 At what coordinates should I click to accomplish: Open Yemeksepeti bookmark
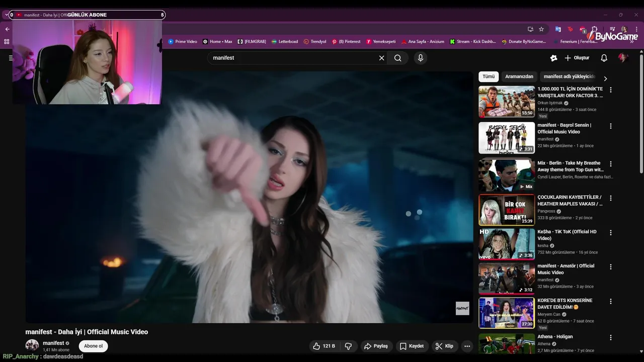tap(381, 42)
